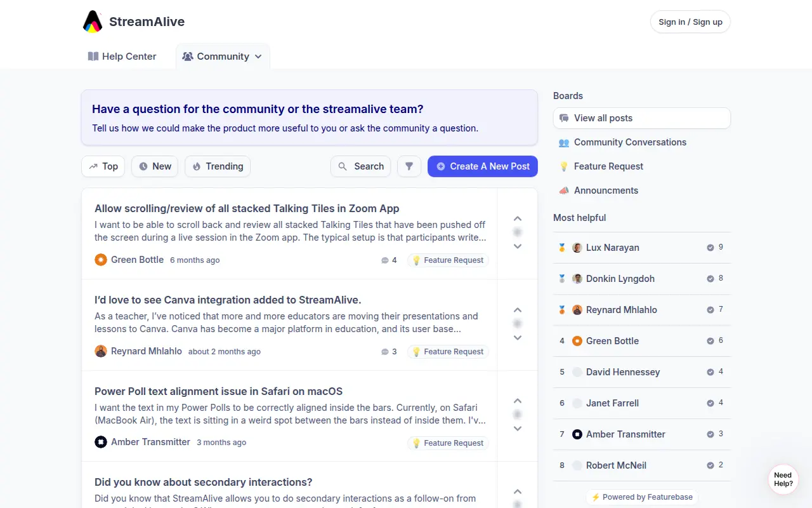The width and height of the screenshot is (812, 508).
Task: Click the 'Have a question for the community' banner heading
Action: pyautogui.click(x=258, y=109)
